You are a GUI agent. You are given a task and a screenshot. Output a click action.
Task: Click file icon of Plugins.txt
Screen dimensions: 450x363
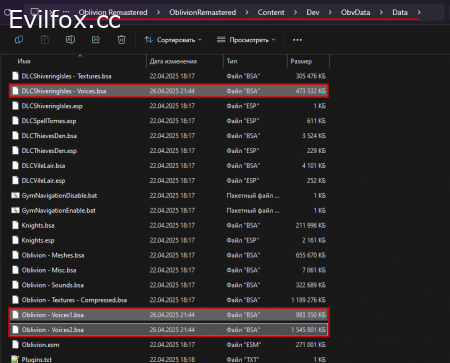pyautogui.click(x=15, y=359)
